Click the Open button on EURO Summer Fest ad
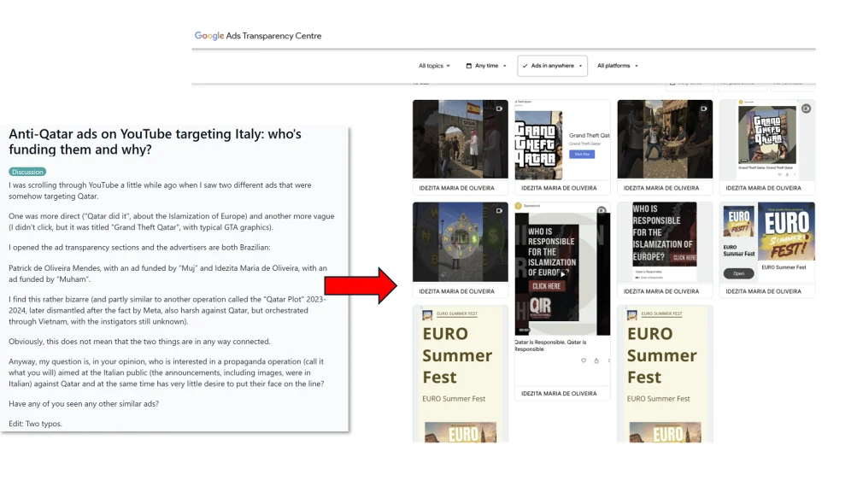This screenshot has width=863, height=504. click(738, 273)
